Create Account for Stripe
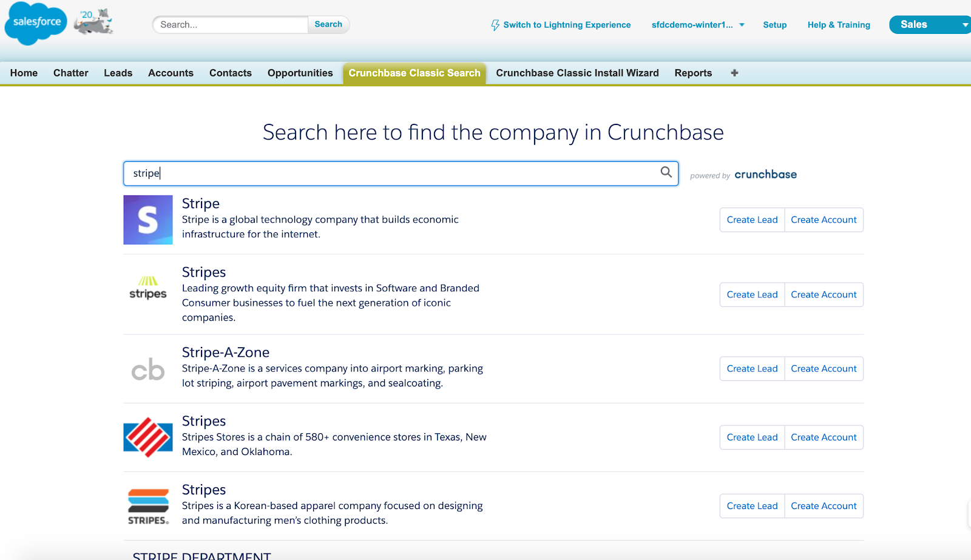This screenshot has height=560, width=971. (824, 220)
